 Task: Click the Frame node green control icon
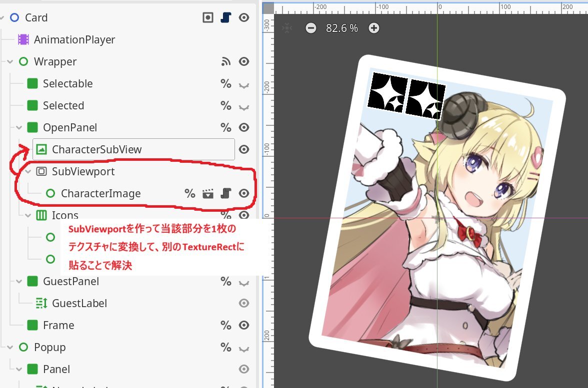click(x=32, y=326)
